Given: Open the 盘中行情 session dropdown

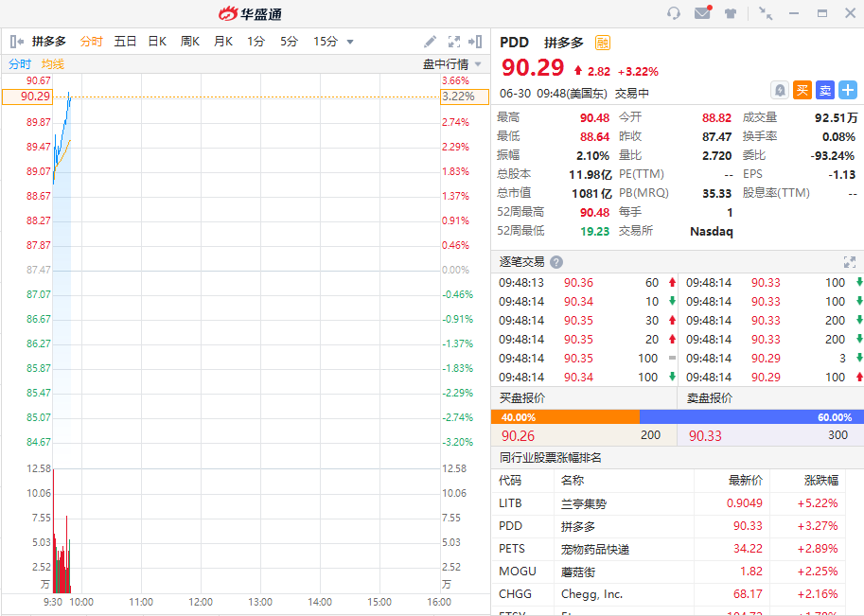Looking at the screenshot, I should (451, 64).
